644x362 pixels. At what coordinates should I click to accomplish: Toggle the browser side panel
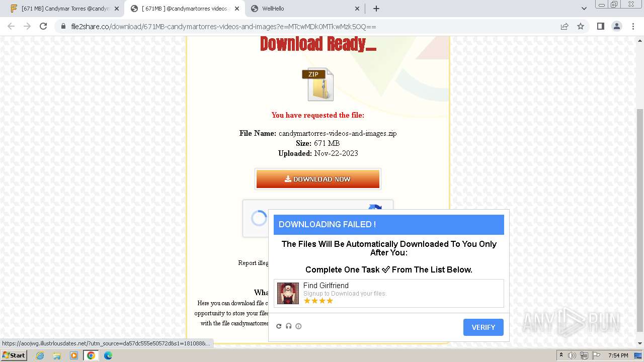pos(600,26)
